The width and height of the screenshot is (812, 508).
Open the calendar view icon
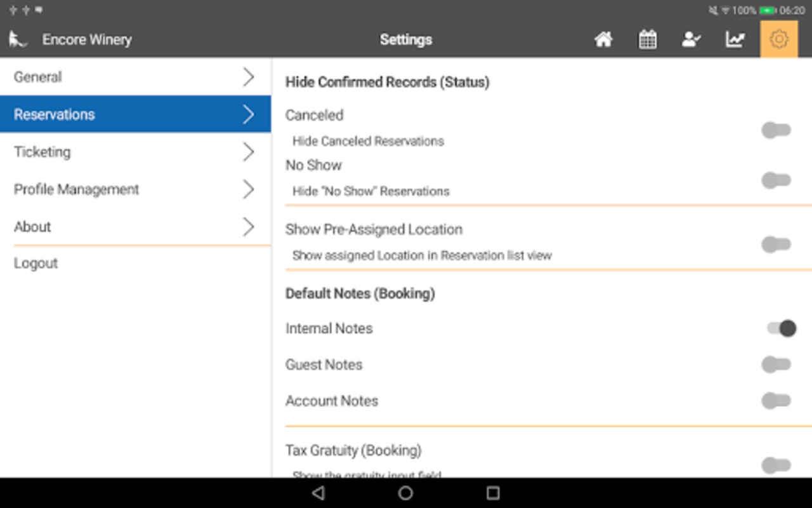(x=647, y=39)
